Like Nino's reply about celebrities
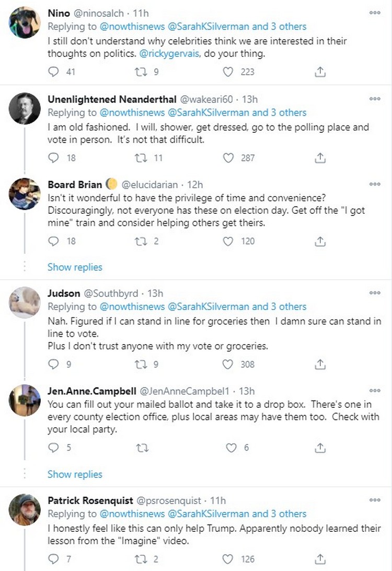 click(x=227, y=72)
